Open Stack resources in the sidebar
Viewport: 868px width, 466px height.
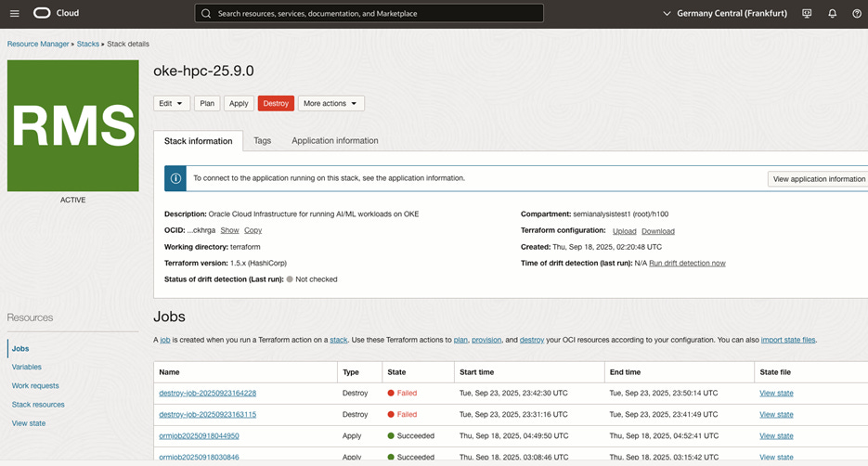pos(38,405)
